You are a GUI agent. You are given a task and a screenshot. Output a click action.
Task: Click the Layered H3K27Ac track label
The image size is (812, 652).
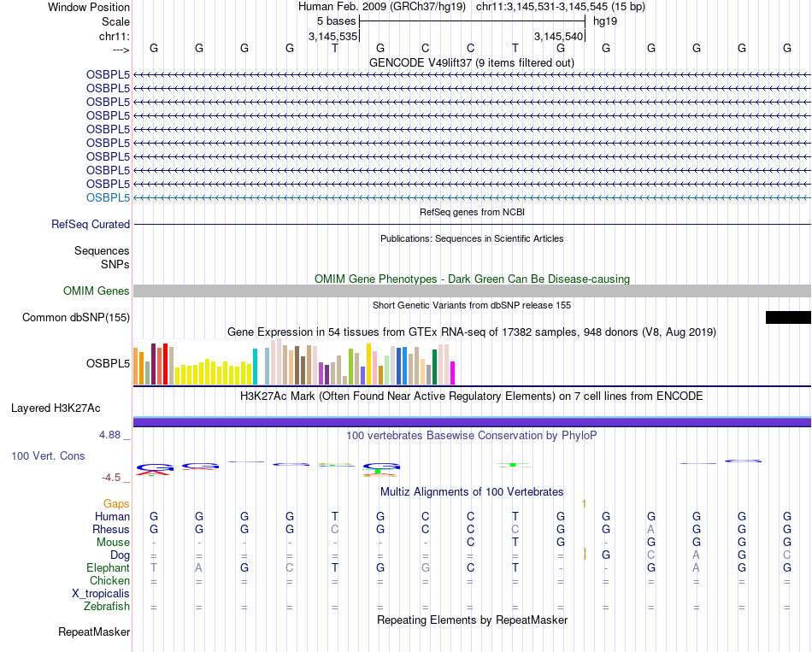(x=56, y=408)
